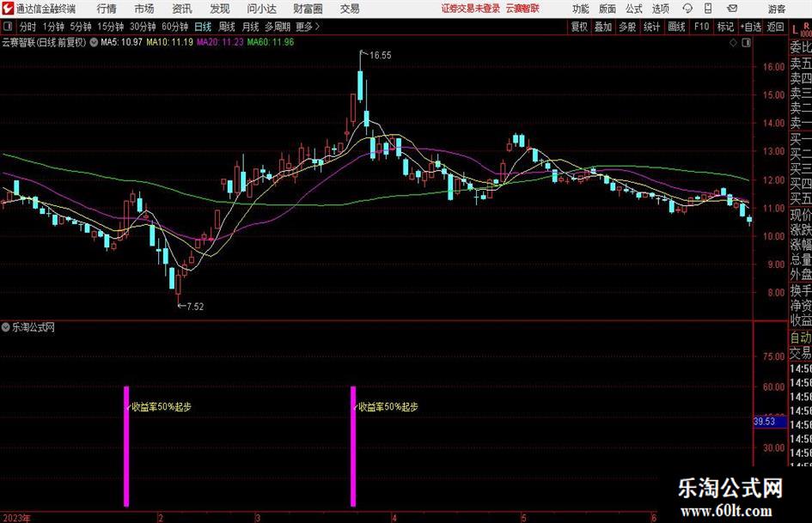Click the L level indicator icon
Screen dimensions: 812x523
pyautogui.click(x=795, y=30)
